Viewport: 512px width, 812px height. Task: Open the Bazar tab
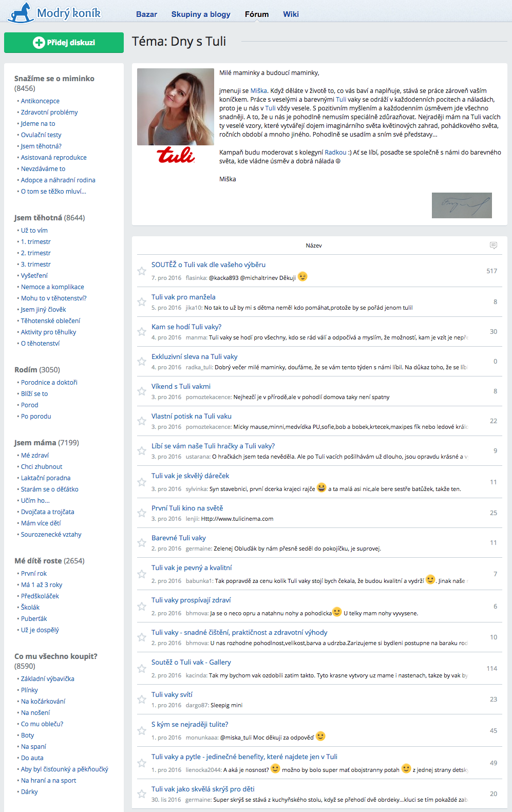[x=146, y=14]
